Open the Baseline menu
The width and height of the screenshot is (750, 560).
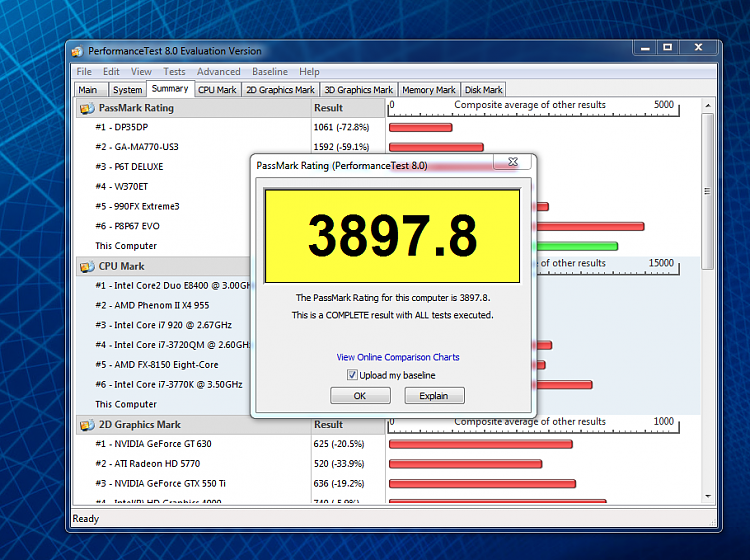(x=270, y=72)
